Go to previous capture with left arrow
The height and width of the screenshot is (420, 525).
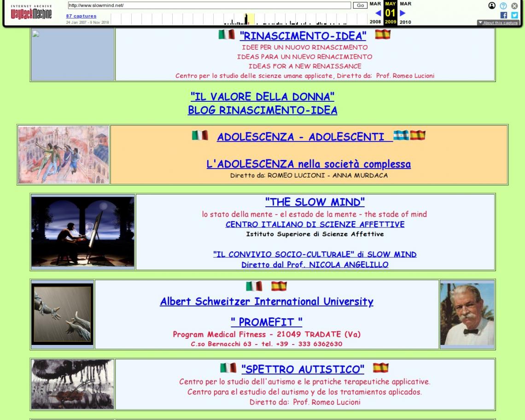coord(378,13)
